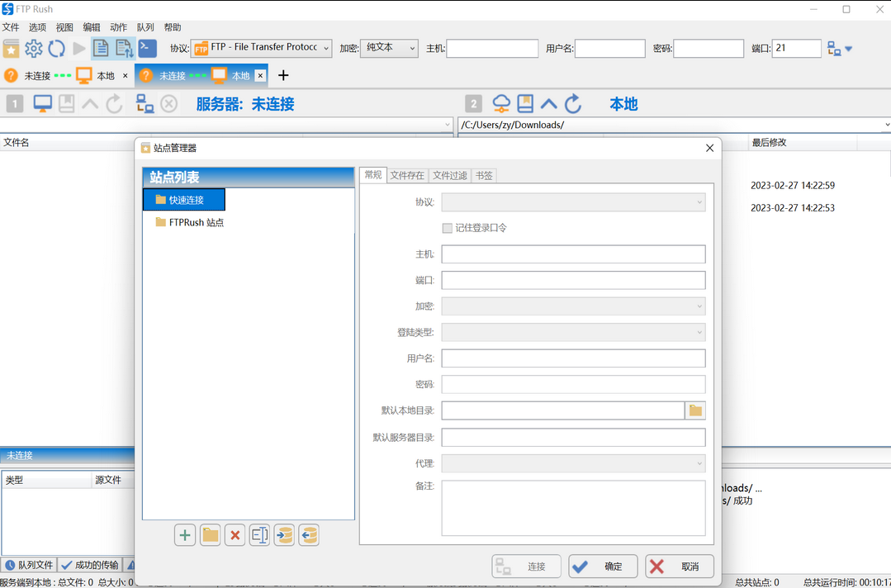Image resolution: width=891 pixels, height=588 pixels.
Task: Expand the 加密 纯文本 dropdown in toolbar
Action: [x=390, y=48]
